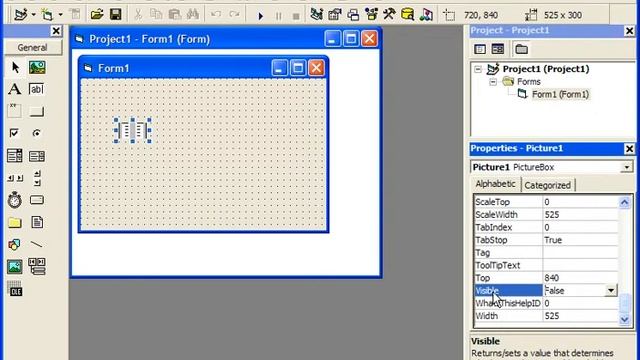
Task: Click the properties list scroll-down arrow
Action: (x=624, y=319)
